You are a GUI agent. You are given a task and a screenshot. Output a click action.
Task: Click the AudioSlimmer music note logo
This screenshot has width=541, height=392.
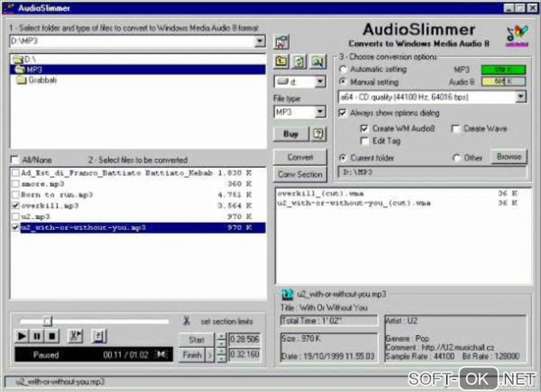point(517,35)
